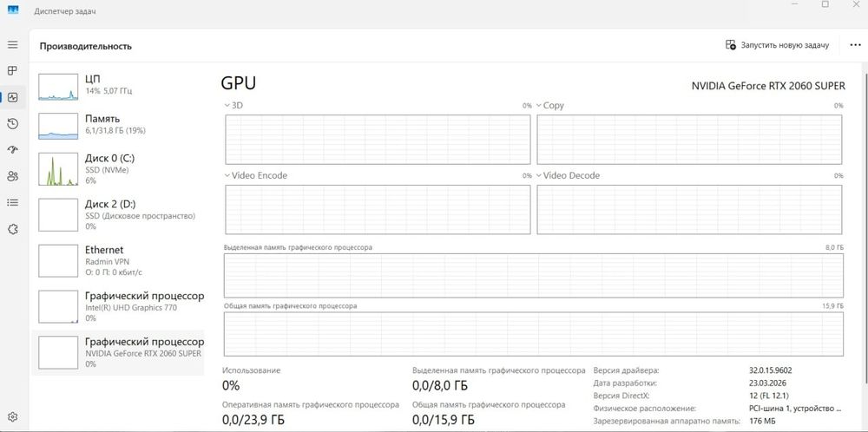868x432 pixels.
Task: Click the 0,0/23,9 ГБ GPU memory value
Action: coord(253,421)
